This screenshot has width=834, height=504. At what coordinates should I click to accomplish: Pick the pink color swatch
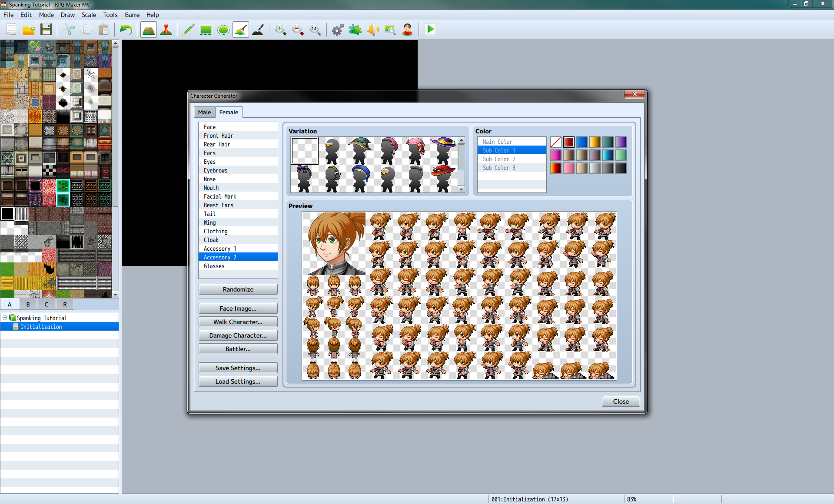(x=569, y=168)
